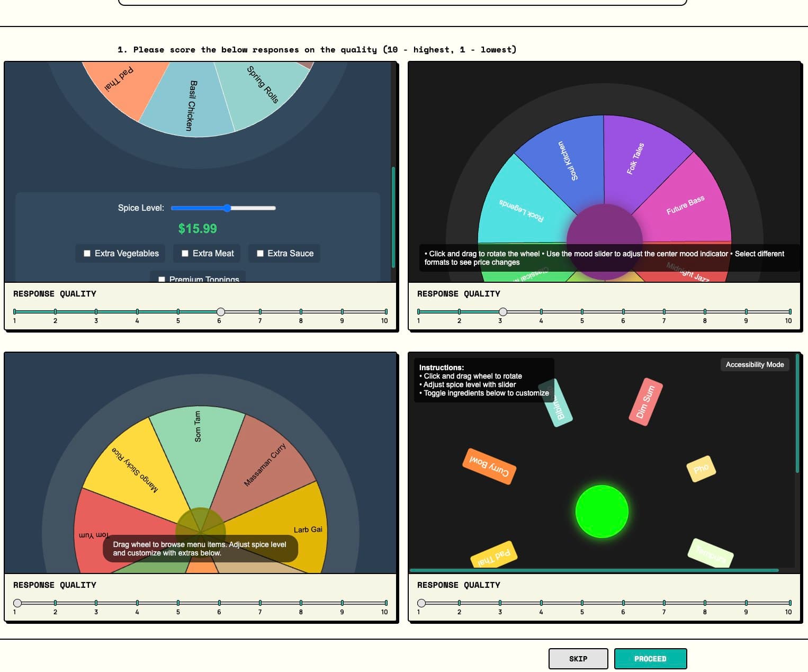Click the Skip button
This screenshot has height=672, width=808.
pos(578,659)
